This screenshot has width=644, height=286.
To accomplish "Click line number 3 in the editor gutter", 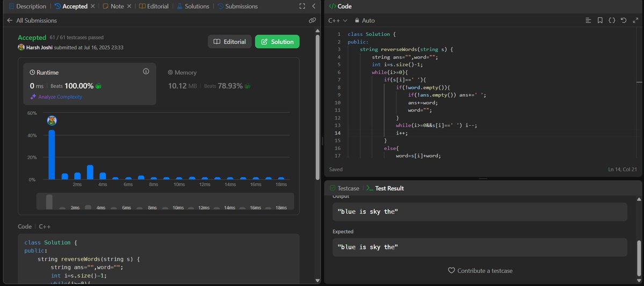I will pos(339,49).
